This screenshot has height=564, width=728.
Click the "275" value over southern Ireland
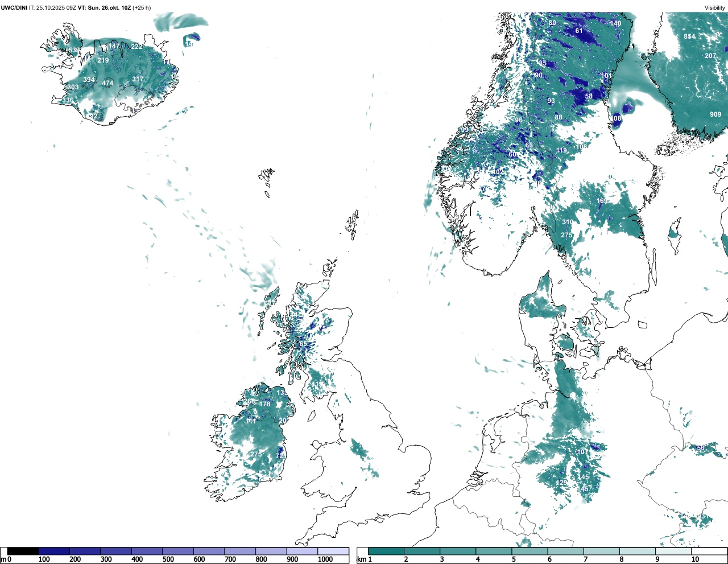point(257,454)
